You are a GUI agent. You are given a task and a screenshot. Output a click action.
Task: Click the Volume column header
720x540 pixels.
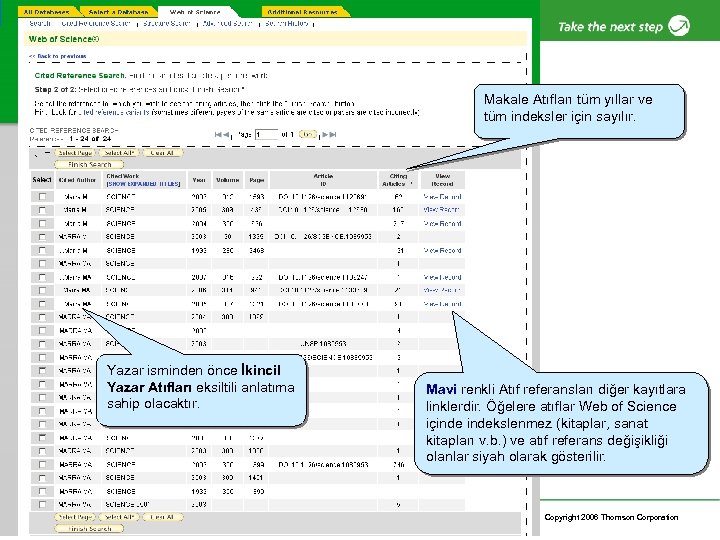tap(228, 180)
